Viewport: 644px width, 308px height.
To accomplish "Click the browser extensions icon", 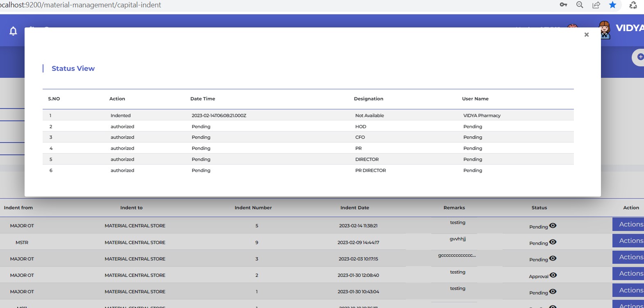I will 633,5.
